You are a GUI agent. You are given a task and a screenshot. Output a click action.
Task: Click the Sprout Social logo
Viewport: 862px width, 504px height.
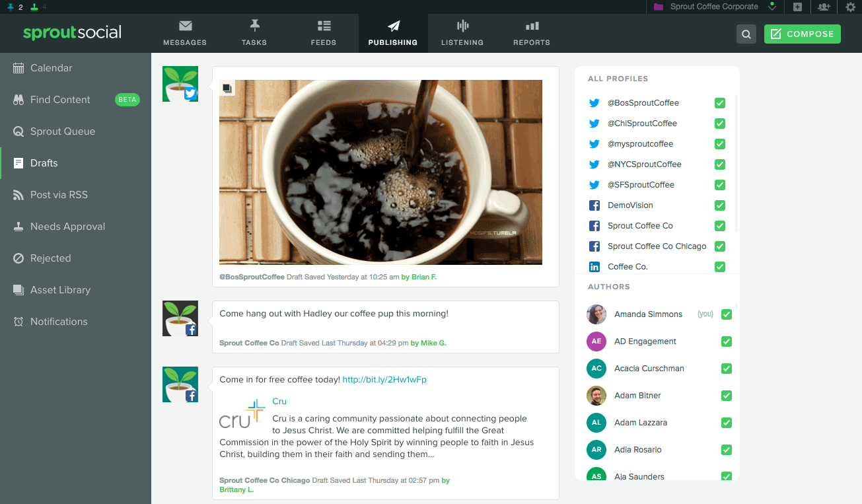coord(72,33)
